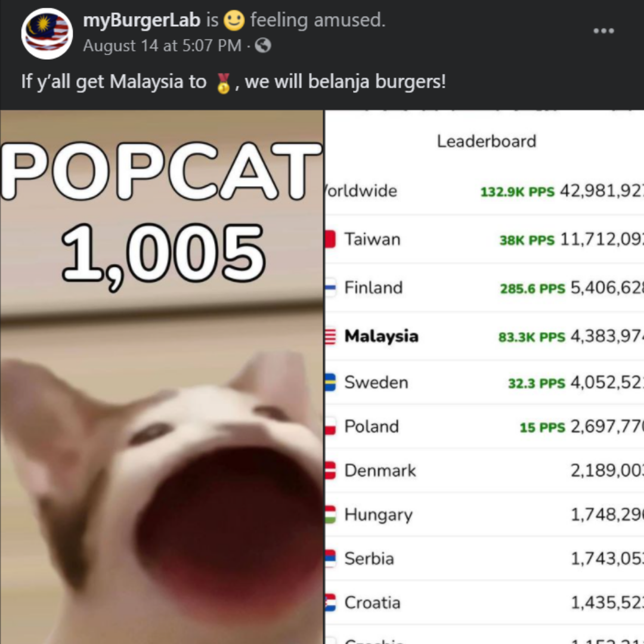Click the Leaderboard heading
Image resolution: width=644 pixels, height=644 pixels.
tap(487, 141)
